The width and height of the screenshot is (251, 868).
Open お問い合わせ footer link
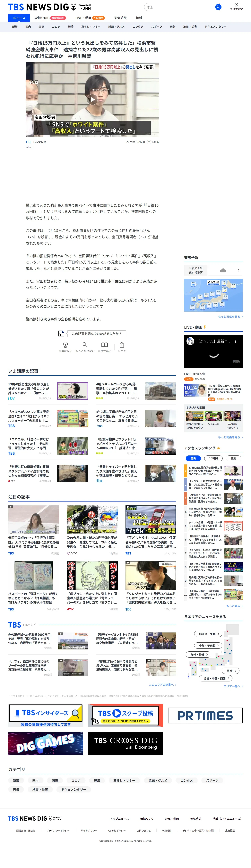144,831
